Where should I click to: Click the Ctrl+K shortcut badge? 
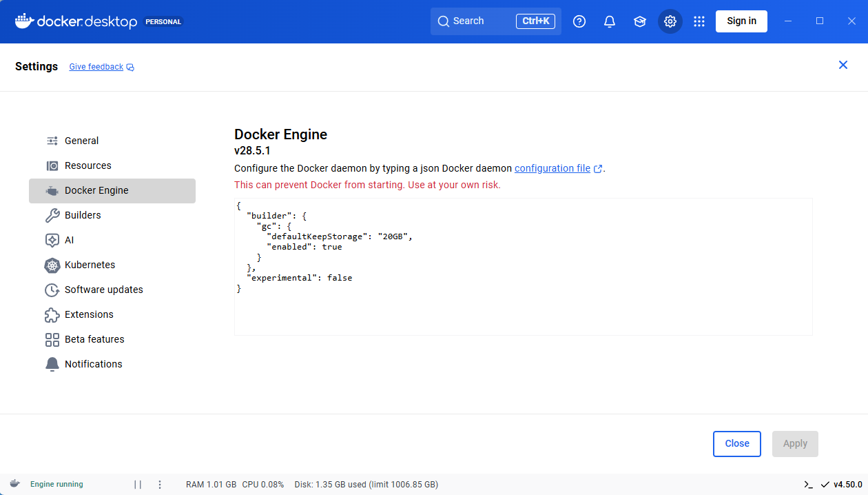[x=535, y=21]
